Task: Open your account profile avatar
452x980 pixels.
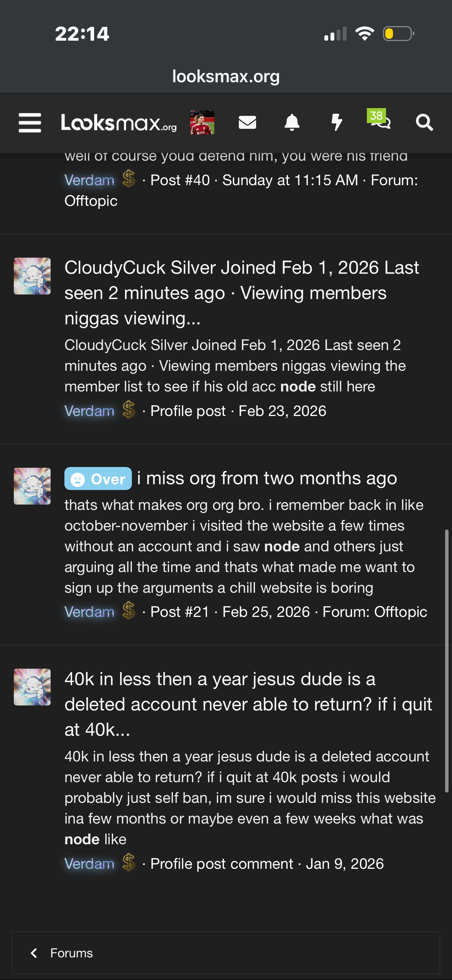Action: pyautogui.click(x=202, y=123)
